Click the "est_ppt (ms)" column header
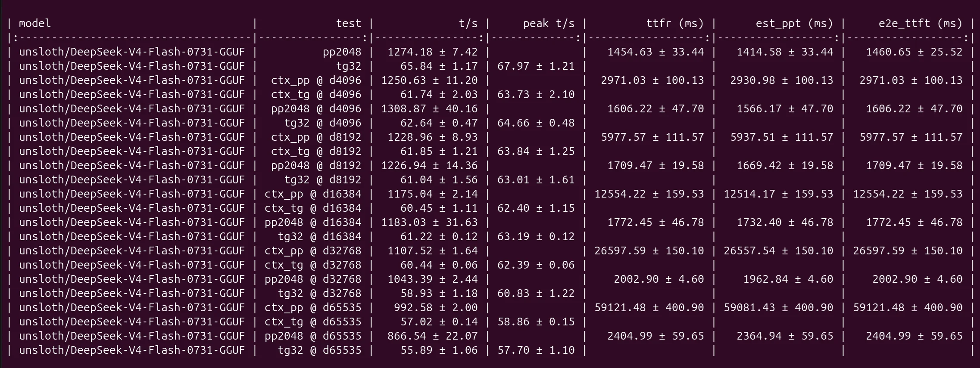Screen dimensions: 980x368 click(x=795, y=23)
